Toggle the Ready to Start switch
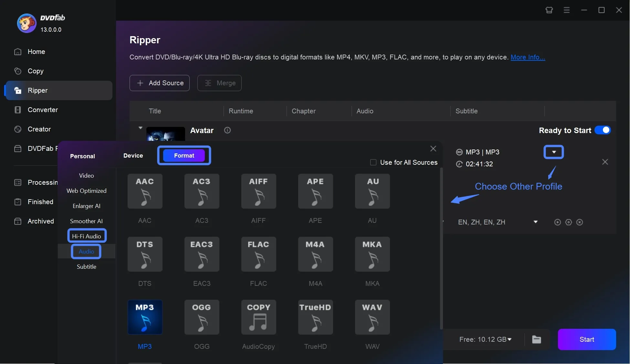Screen dimensions: 630x364 coord(602,130)
